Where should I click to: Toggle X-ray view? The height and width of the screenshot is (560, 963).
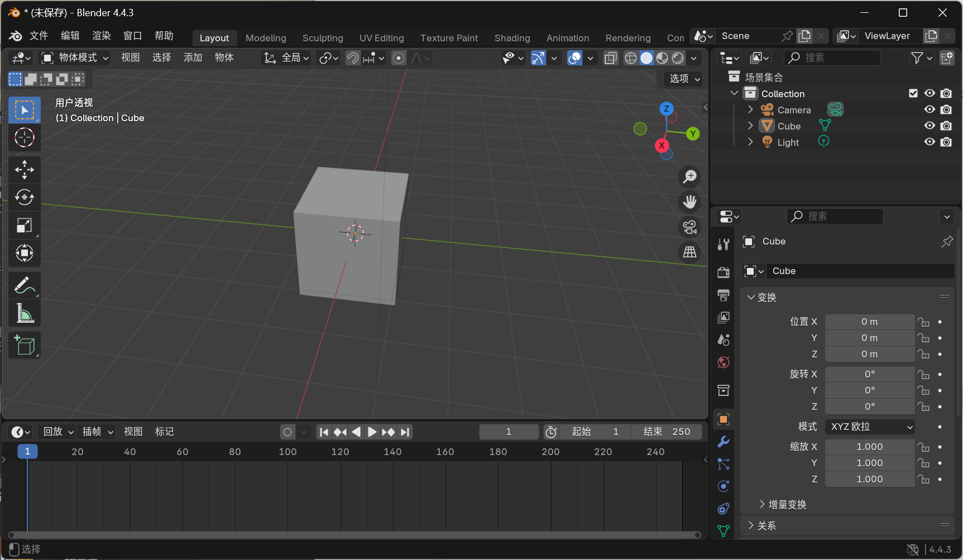[611, 58]
